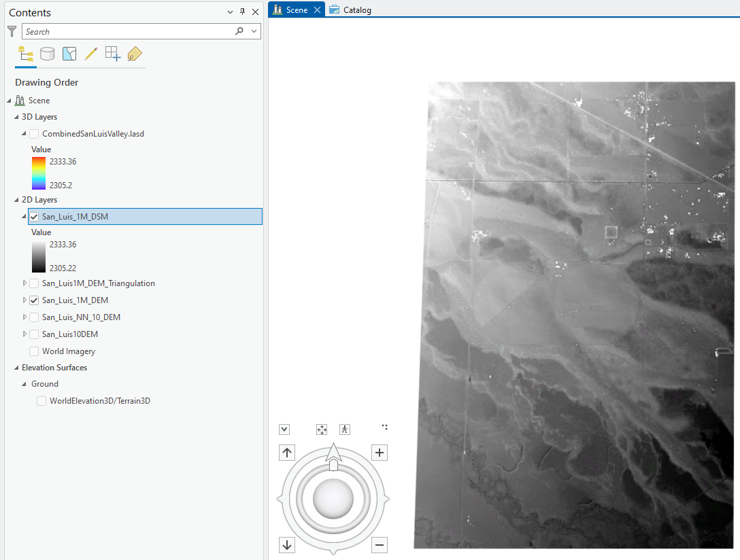
Task: Expand the San_Luis_NN_10_DEM layer
Action: [x=25, y=317]
